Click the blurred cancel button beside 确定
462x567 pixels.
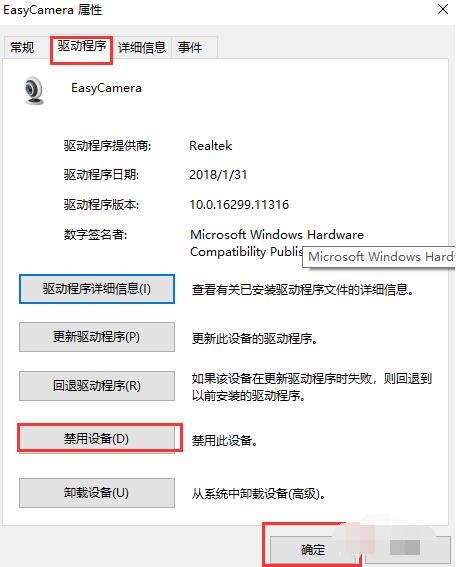click(408, 550)
